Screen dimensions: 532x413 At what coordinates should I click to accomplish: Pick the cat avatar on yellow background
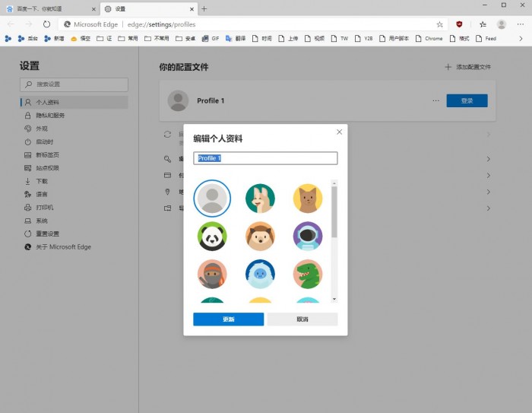coord(308,199)
